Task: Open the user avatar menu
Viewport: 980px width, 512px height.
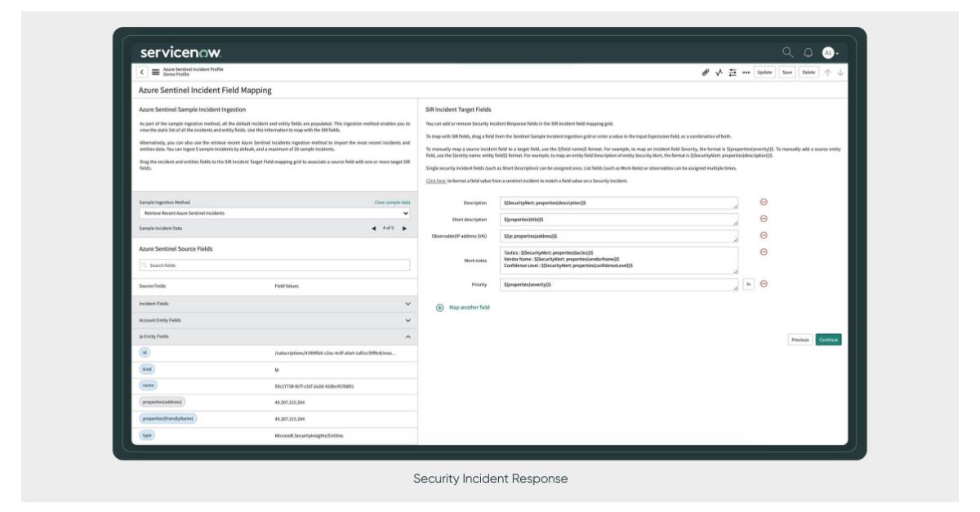Action: [828, 51]
